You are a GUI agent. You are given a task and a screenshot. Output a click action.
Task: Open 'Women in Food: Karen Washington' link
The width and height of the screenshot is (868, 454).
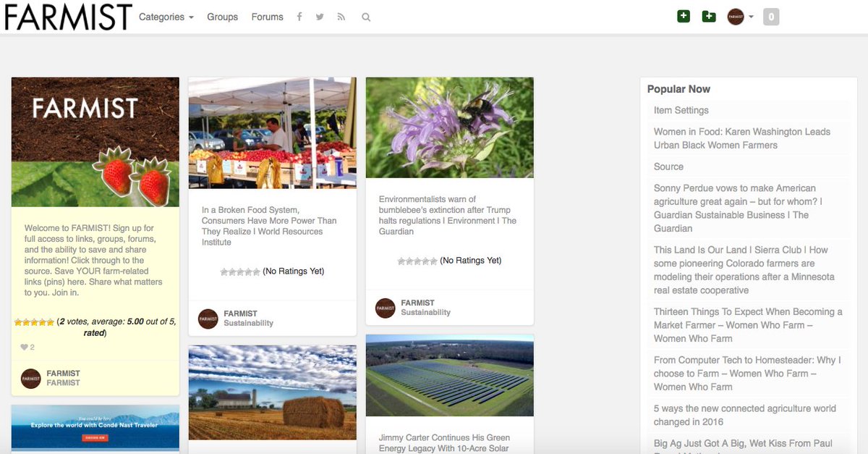coord(742,138)
